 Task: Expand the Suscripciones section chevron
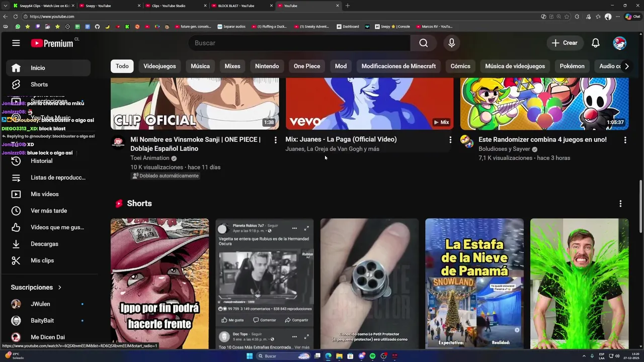59,288
